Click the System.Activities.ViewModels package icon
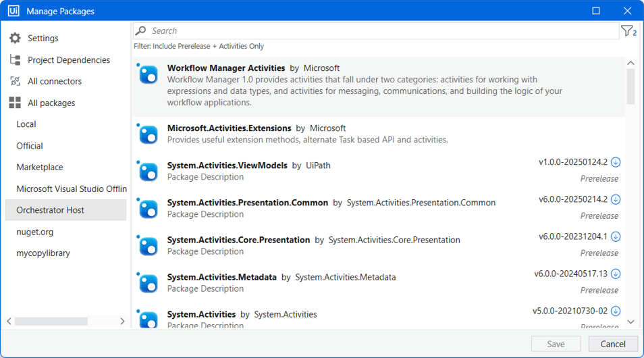This screenshot has width=644, height=358. 148,171
